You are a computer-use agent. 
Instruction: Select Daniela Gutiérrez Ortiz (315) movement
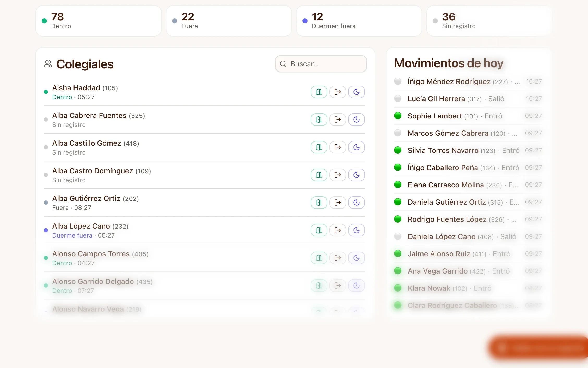(x=468, y=202)
